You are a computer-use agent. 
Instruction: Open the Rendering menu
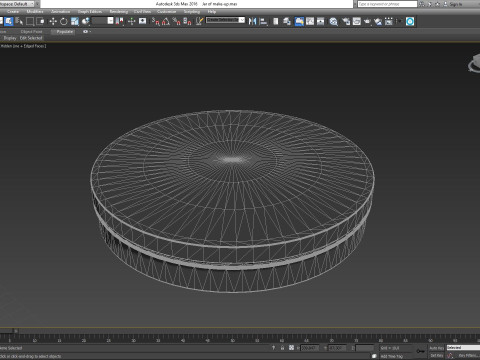coord(119,12)
